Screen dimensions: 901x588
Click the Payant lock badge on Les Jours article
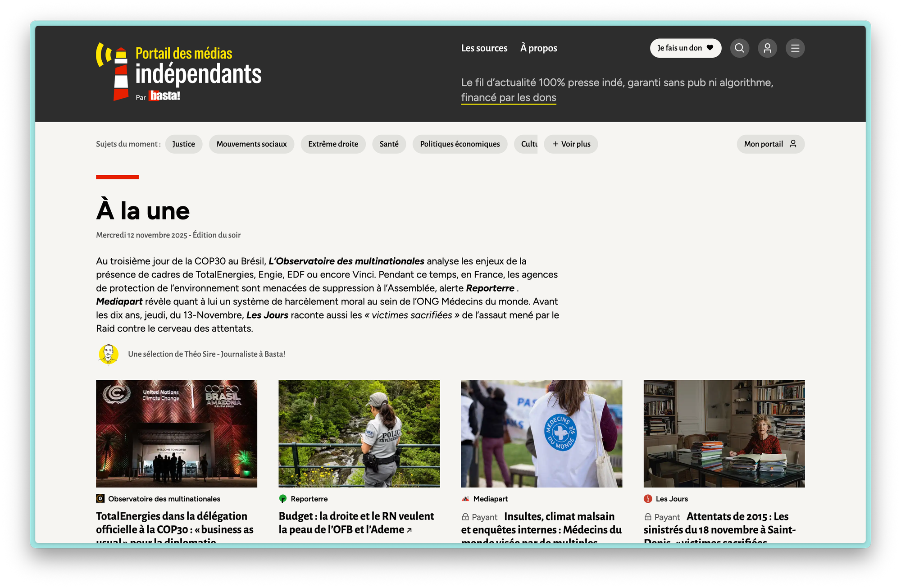662,517
